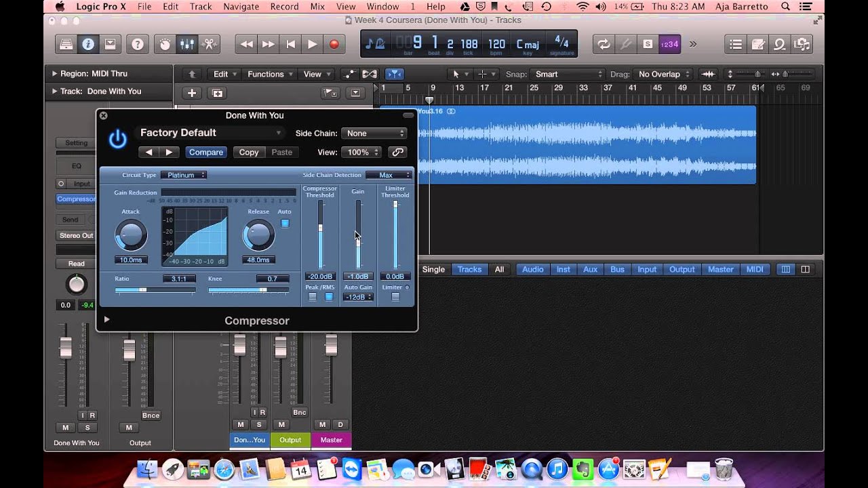Image resolution: width=868 pixels, height=488 pixels.
Task: Open the Mix menu
Action: point(317,7)
